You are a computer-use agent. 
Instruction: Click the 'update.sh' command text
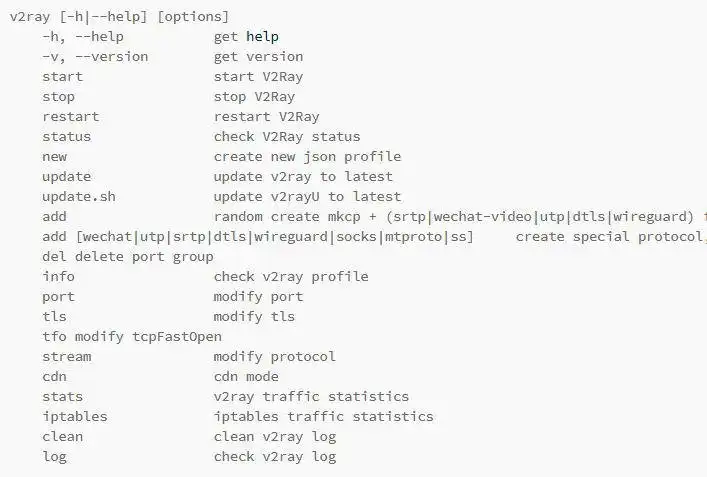click(79, 197)
